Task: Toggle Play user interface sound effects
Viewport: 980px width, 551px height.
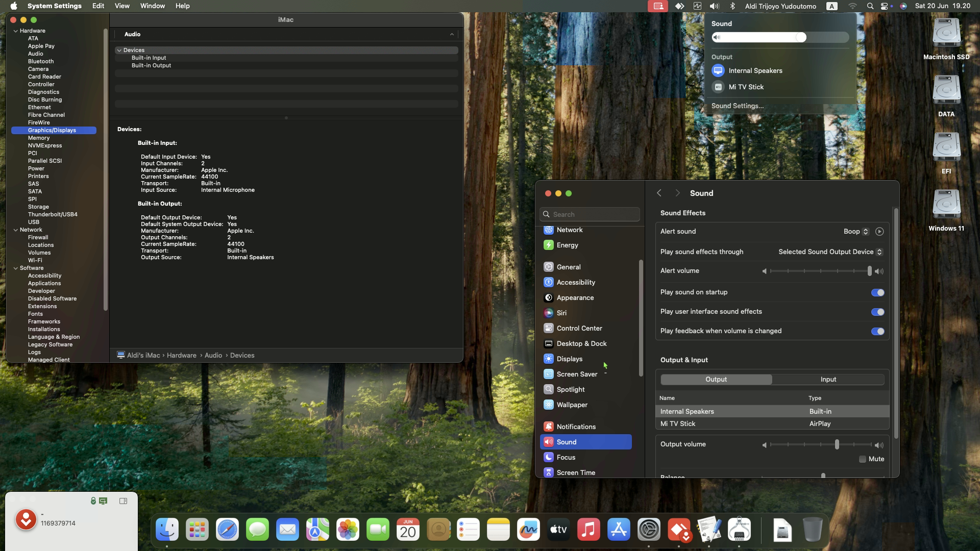Action: click(x=877, y=312)
